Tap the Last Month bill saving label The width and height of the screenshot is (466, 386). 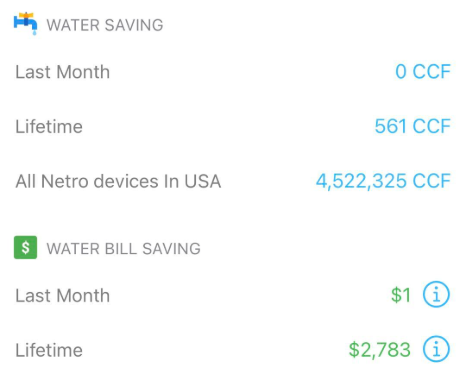click(63, 296)
